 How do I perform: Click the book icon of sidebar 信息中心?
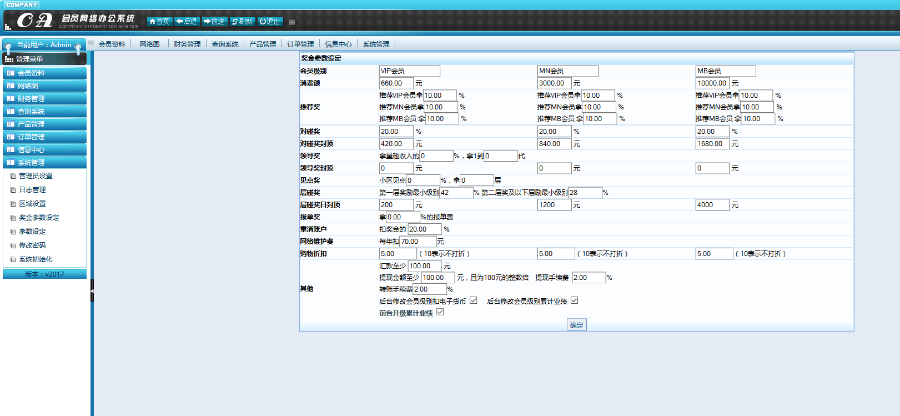point(10,150)
